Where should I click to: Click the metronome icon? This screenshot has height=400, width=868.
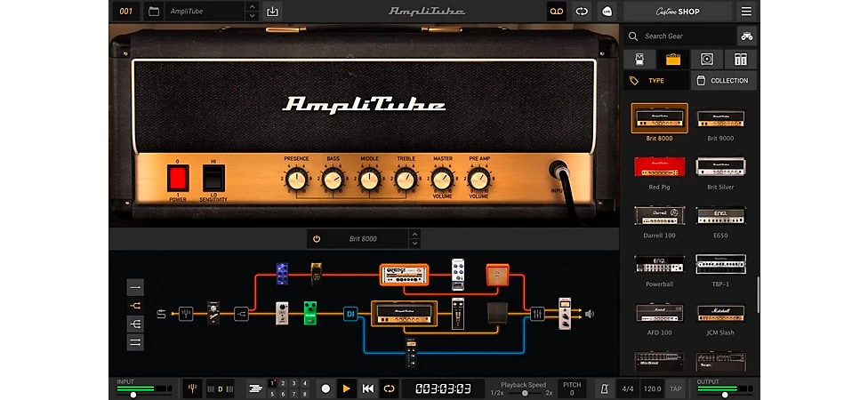coord(605,388)
